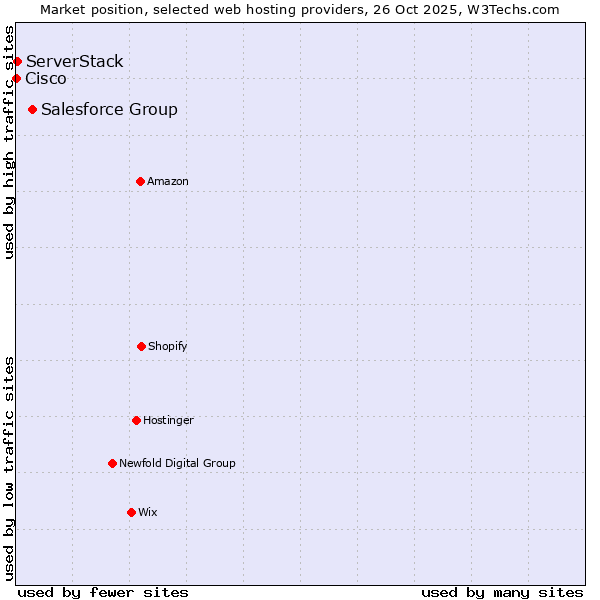Click the Amazon red data point

[140, 181]
